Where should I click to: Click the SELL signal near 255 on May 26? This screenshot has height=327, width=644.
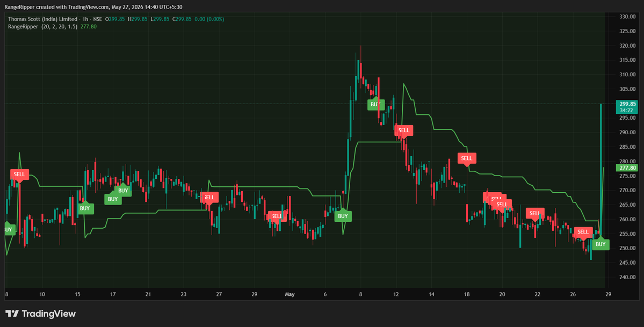583,232
